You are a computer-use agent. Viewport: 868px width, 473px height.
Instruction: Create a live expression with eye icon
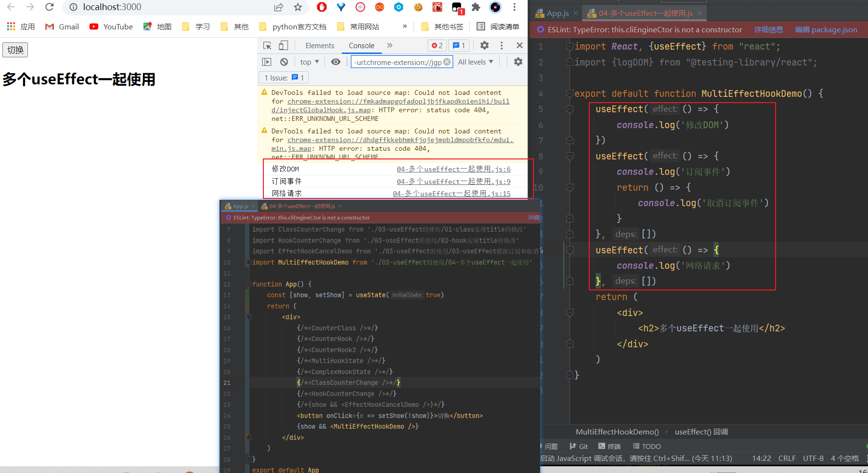click(x=336, y=62)
